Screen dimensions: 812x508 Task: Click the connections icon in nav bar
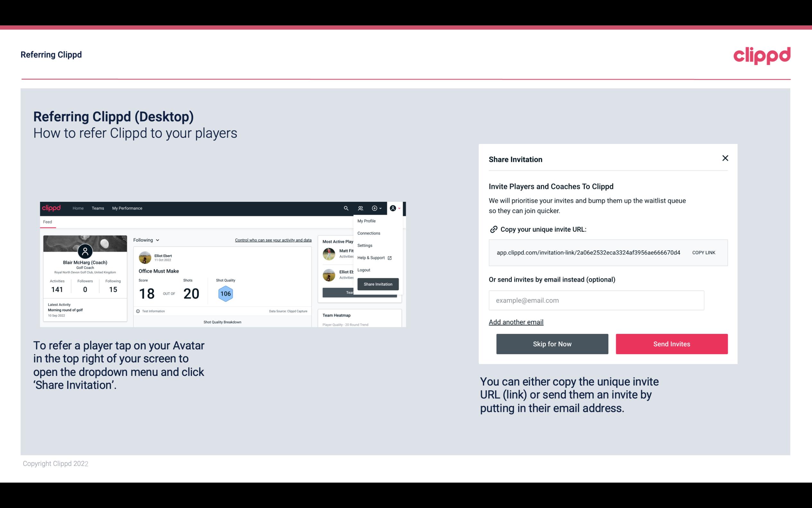[361, 208]
